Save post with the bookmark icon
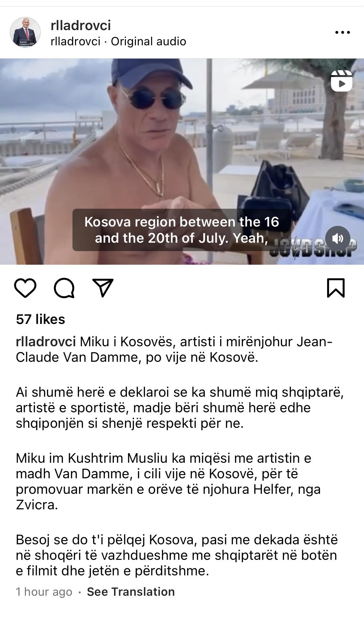This screenshot has width=364, height=620. 336,288
